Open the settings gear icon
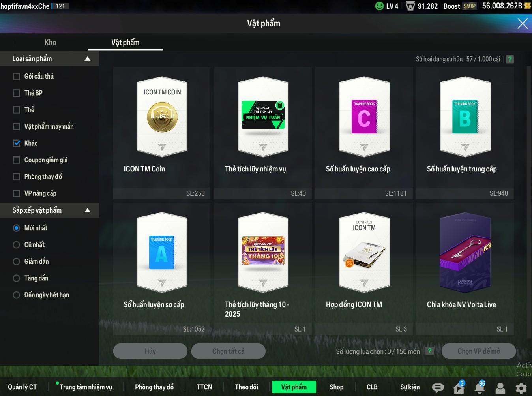This screenshot has height=396, width=532. click(521, 388)
